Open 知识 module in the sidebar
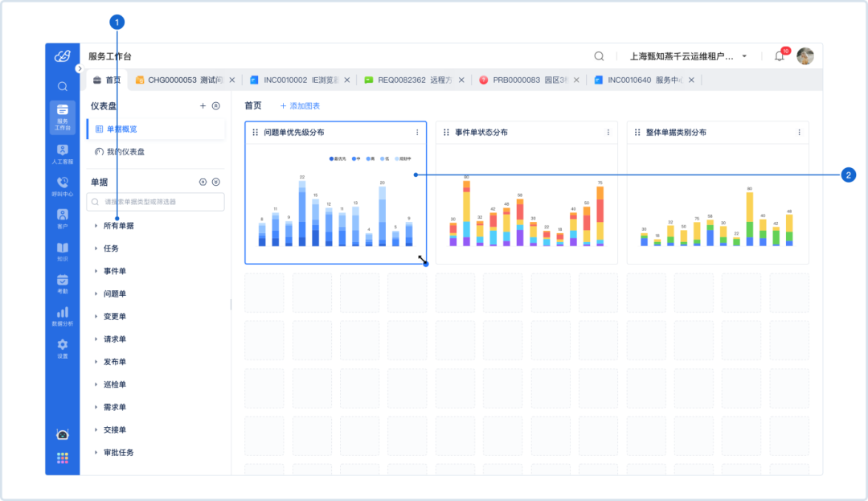Image resolution: width=868 pixels, height=501 pixels. tap(63, 252)
